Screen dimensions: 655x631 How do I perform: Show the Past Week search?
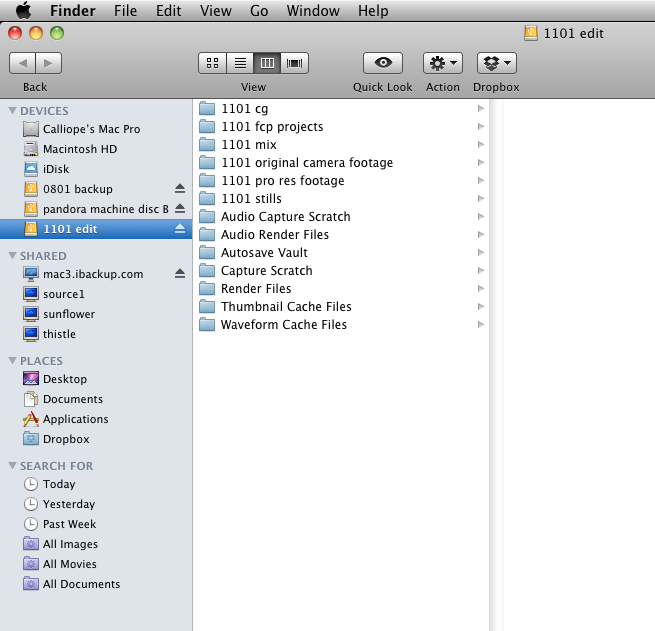point(69,524)
